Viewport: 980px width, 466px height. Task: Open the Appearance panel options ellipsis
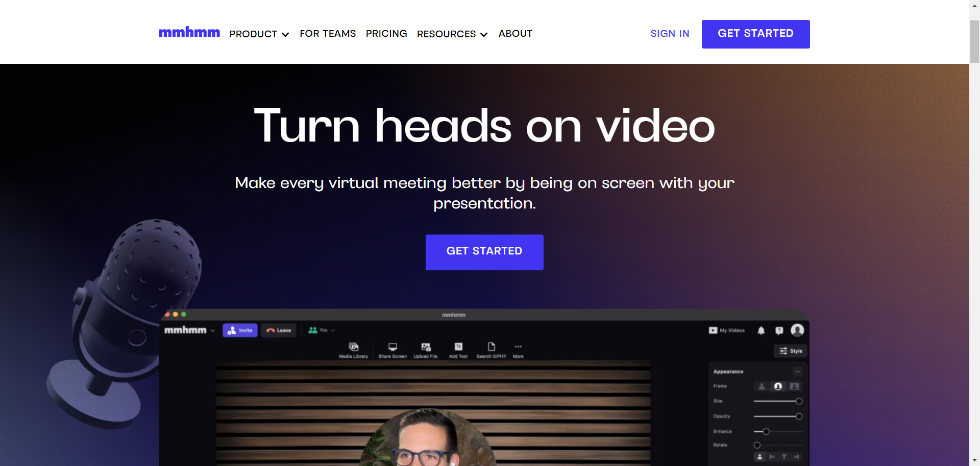[797, 371]
